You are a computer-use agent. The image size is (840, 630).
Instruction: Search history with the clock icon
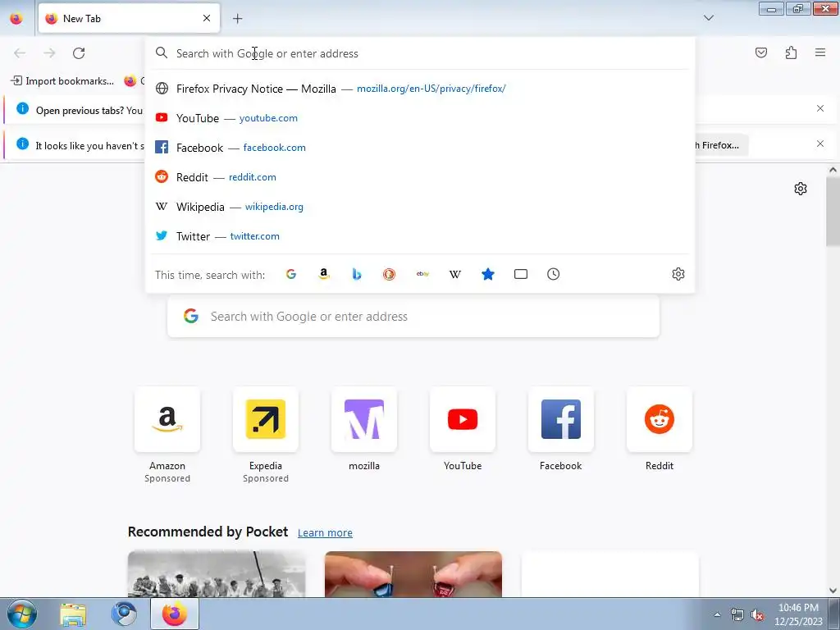(x=554, y=274)
